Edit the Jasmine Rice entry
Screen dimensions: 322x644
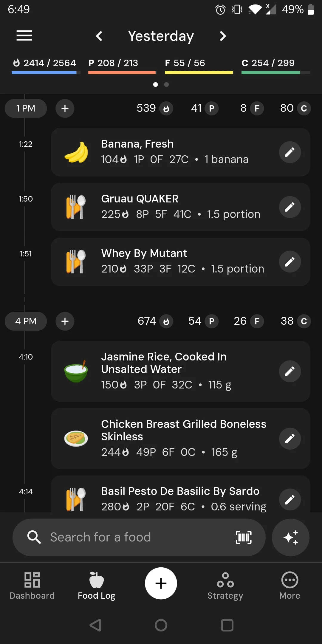290,371
